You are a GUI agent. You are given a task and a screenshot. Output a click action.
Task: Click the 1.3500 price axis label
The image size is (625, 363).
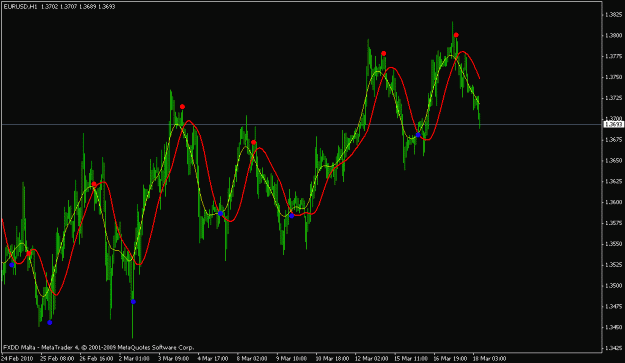613,285
